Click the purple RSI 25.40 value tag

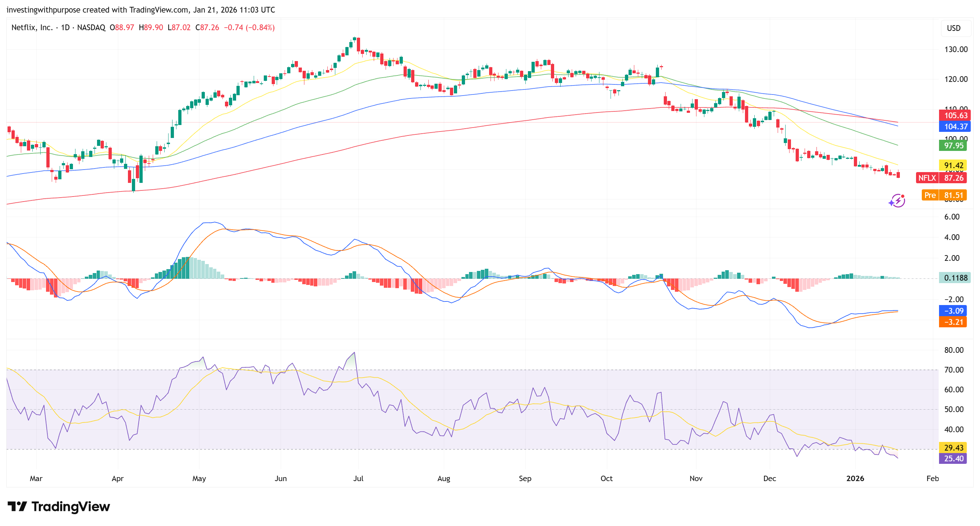[x=953, y=458]
